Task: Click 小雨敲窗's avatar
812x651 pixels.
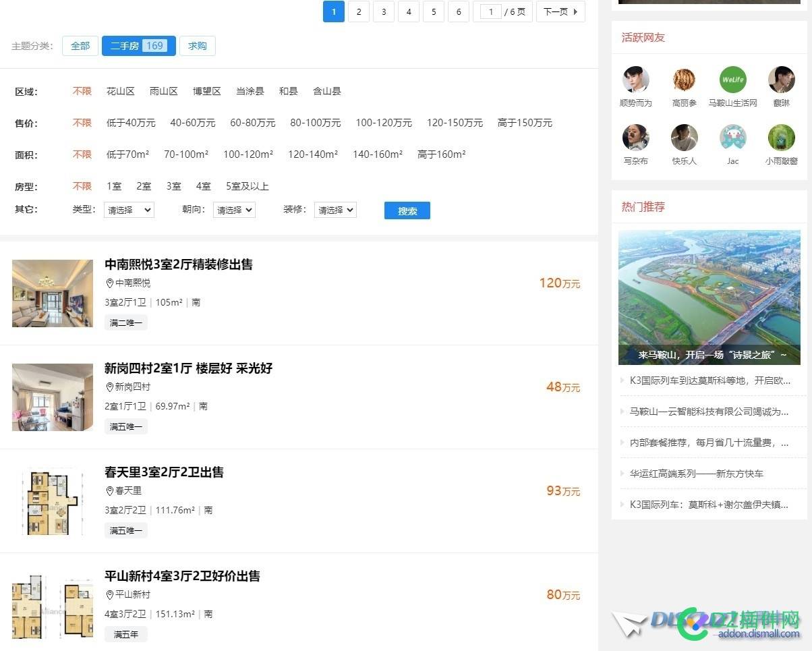Action: [x=781, y=137]
